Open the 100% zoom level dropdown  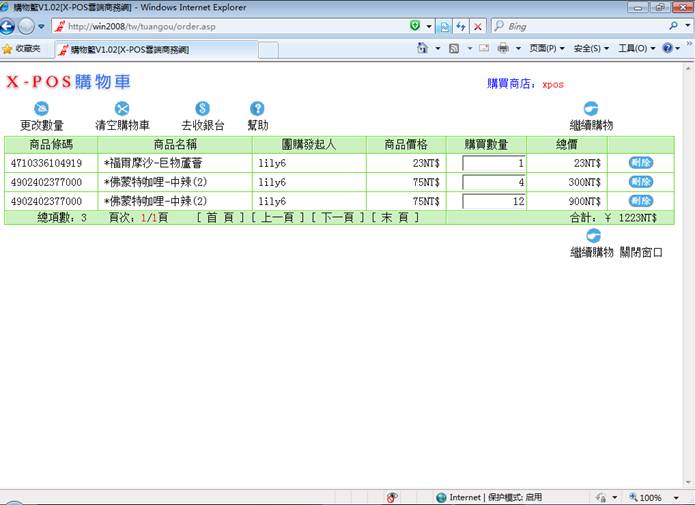(x=655, y=497)
